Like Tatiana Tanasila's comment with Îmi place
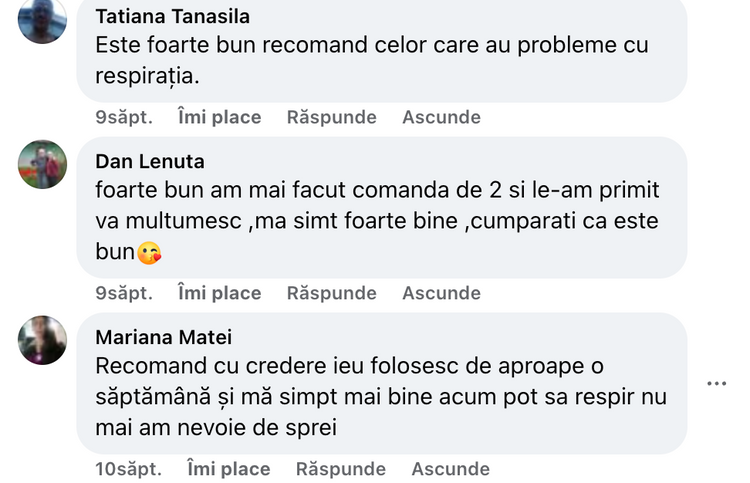The width and height of the screenshot is (750, 483). click(219, 117)
